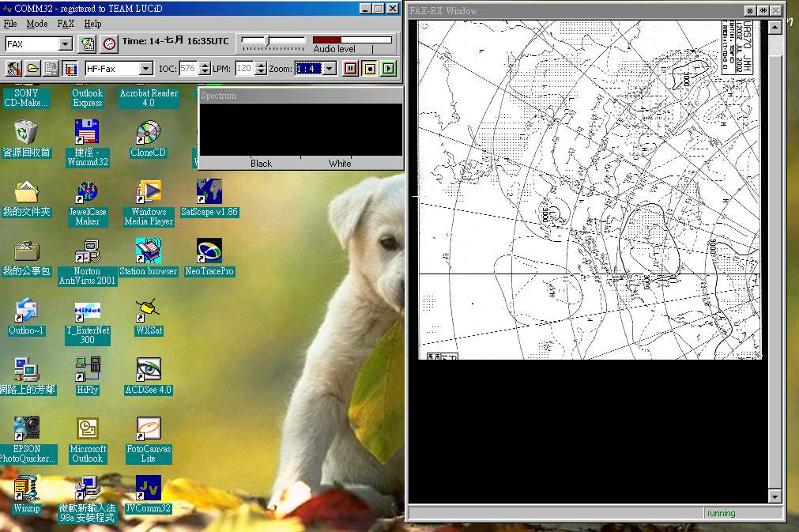Click the circular dot button in FAX-RX title bar

(x=749, y=11)
